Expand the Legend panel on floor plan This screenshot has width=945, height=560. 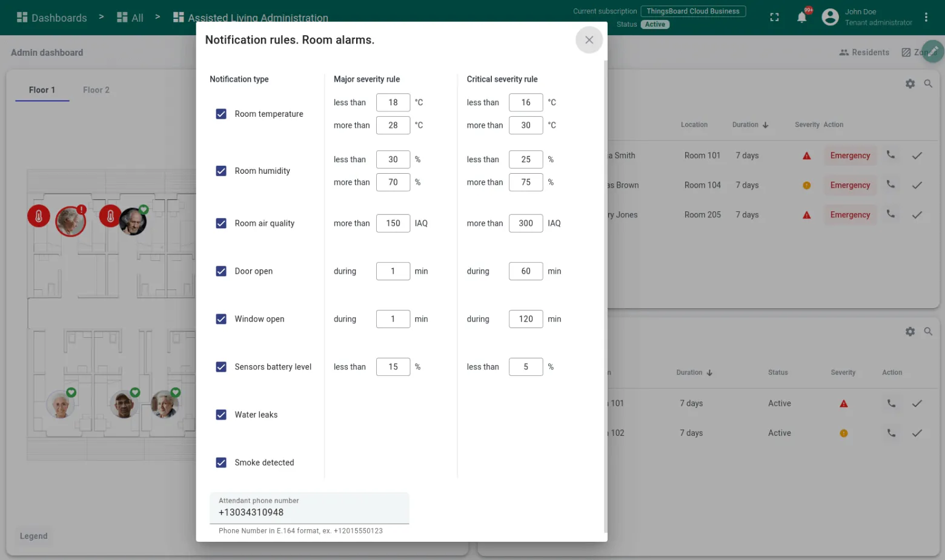[33, 536]
